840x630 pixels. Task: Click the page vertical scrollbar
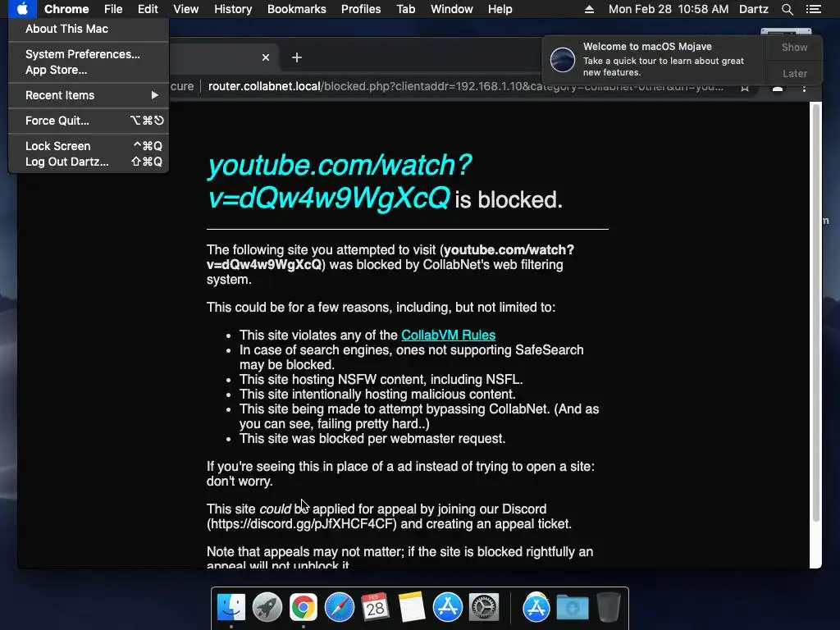(816, 313)
